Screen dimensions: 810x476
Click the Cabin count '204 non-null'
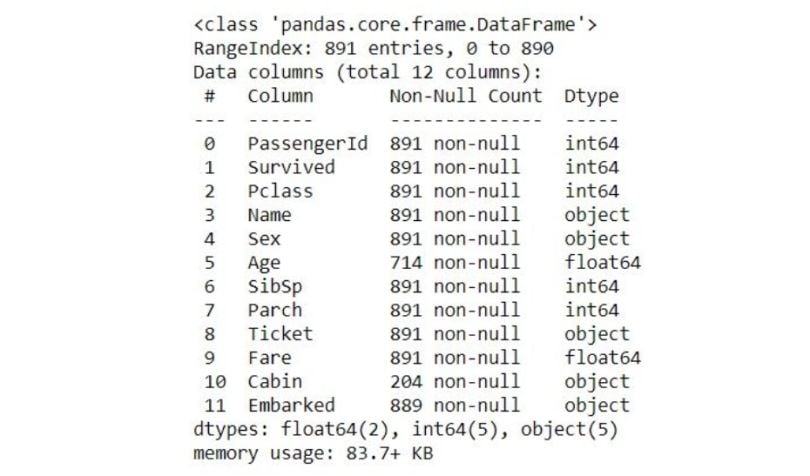pos(455,381)
